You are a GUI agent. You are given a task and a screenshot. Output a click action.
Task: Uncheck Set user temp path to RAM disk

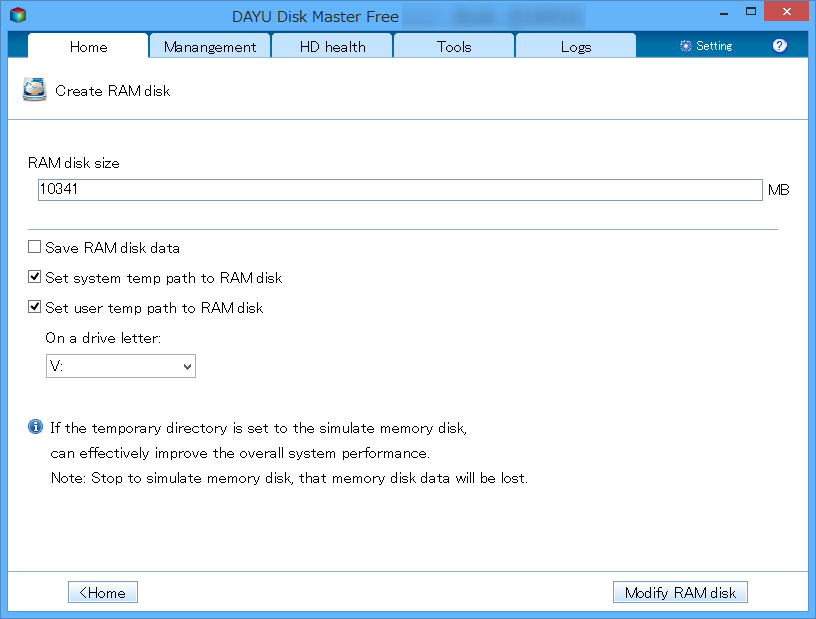tap(34, 307)
